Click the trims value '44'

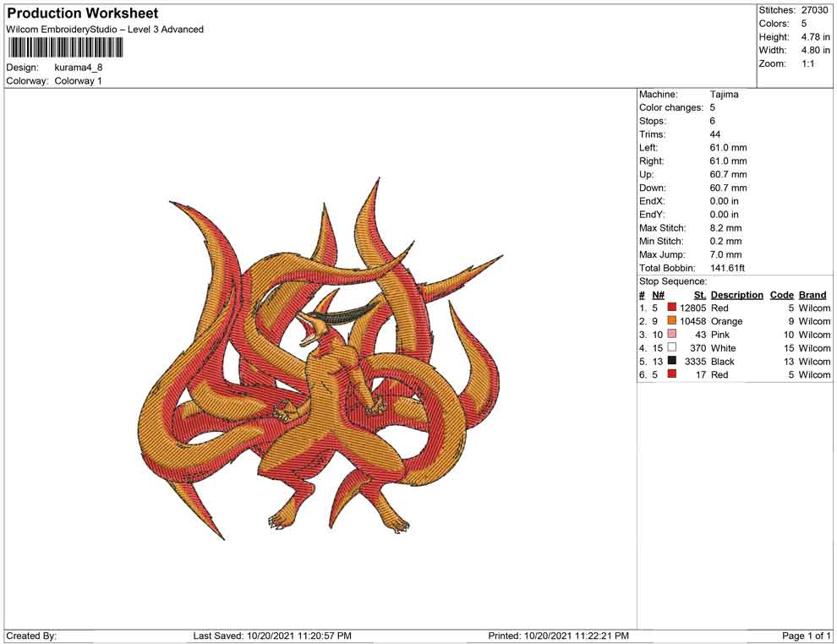pyautogui.click(x=715, y=134)
